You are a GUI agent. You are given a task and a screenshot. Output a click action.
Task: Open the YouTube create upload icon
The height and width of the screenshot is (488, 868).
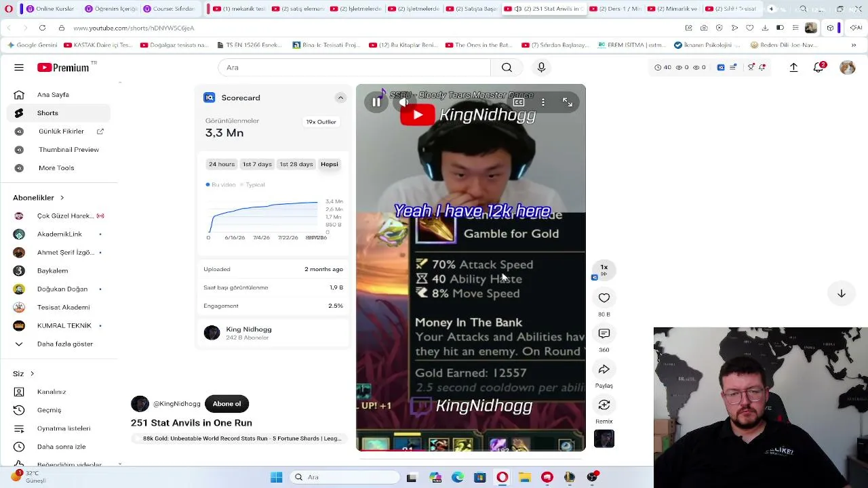click(x=793, y=68)
